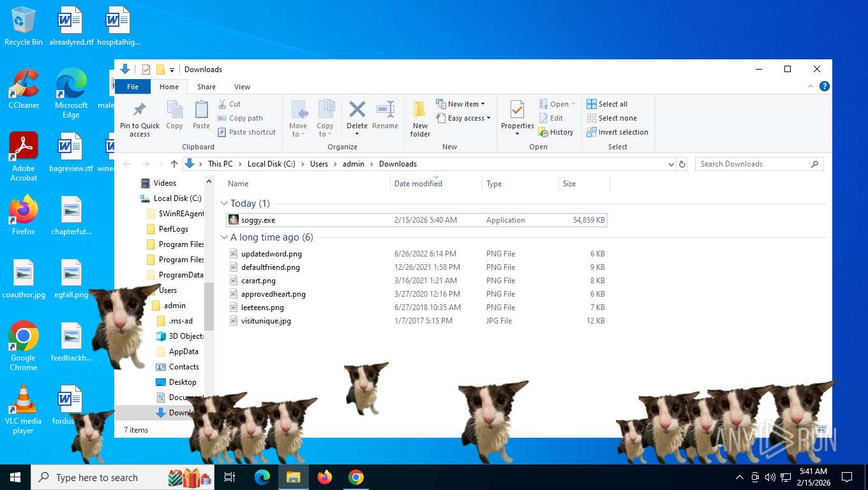Screen dimensions: 868x490
Task: Select updatedword.png file
Action: point(416,254)
